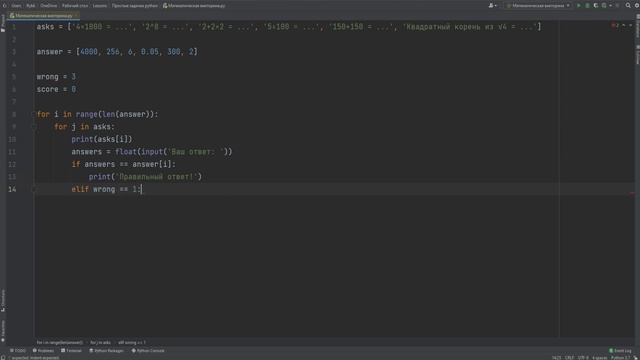Open the user account icon in toolbar
This screenshot has height=360, width=640.
pyautogui.click(x=492, y=6)
